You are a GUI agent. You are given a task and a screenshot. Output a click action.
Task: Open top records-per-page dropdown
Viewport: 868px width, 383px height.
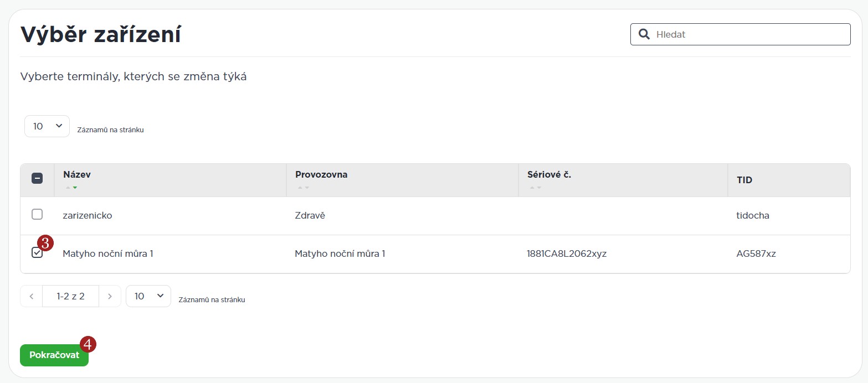pos(47,126)
